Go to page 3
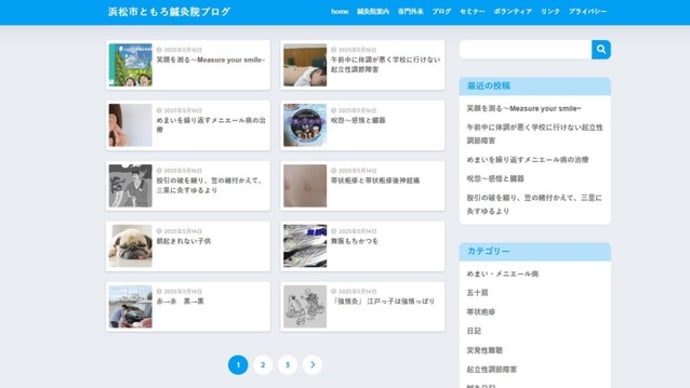This screenshot has height=388, width=690. [287, 365]
